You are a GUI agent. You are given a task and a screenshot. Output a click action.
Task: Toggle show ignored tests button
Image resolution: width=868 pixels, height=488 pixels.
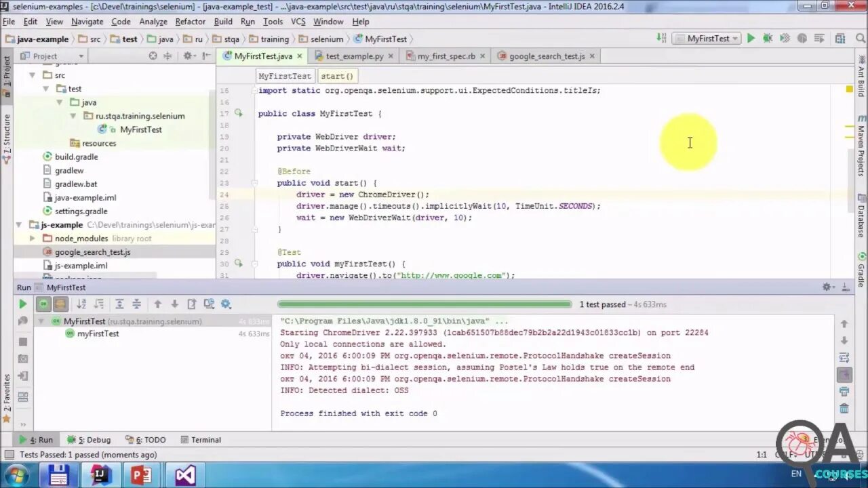click(60, 304)
